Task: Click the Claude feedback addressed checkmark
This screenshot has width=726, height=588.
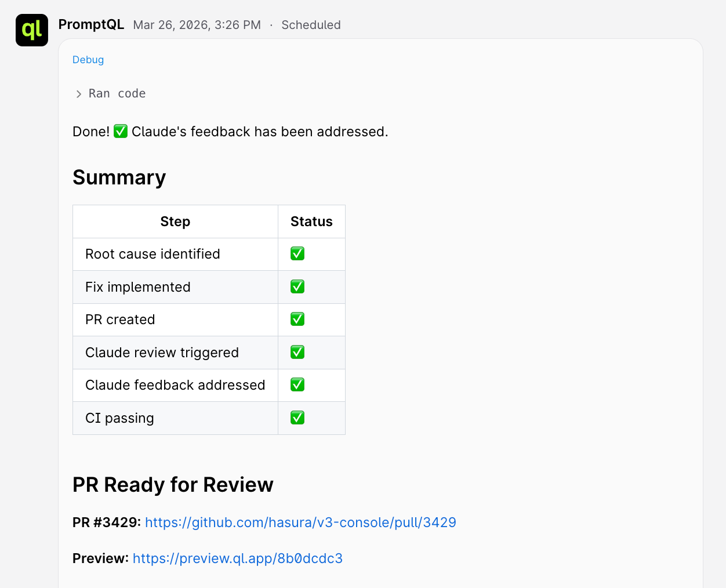Action: [297, 385]
